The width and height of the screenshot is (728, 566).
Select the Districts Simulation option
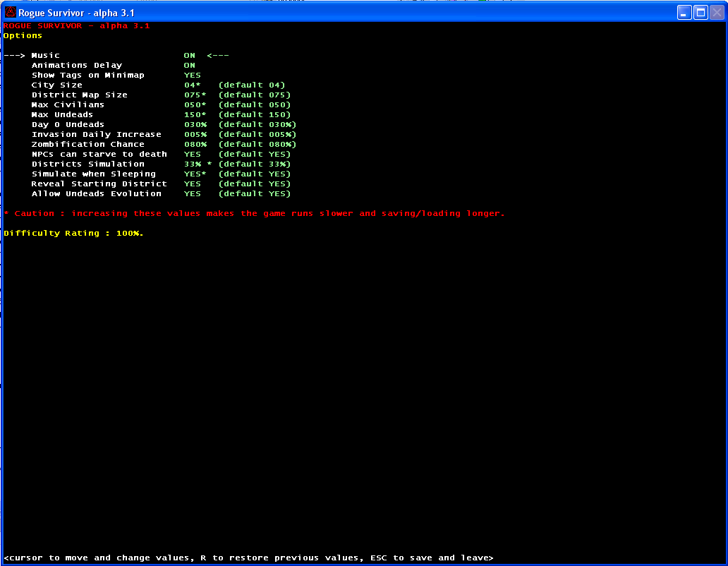87,164
